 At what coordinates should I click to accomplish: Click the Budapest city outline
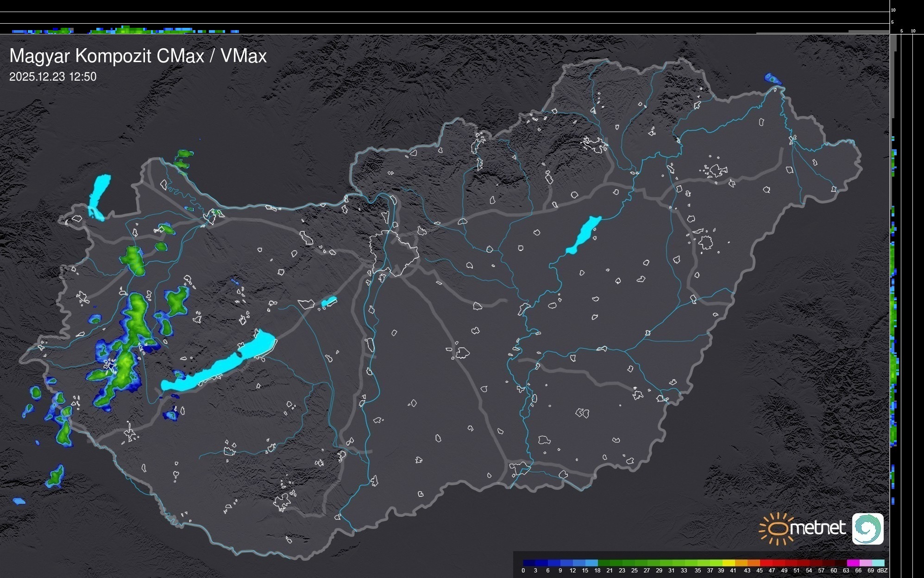coord(394,253)
